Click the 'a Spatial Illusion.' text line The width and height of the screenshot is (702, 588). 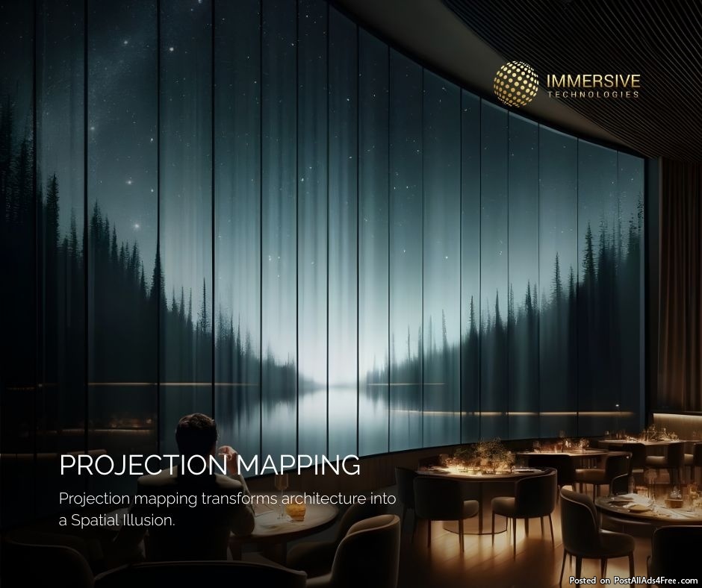click(x=117, y=520)
